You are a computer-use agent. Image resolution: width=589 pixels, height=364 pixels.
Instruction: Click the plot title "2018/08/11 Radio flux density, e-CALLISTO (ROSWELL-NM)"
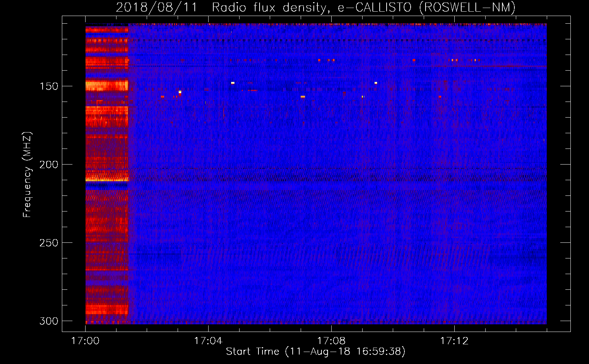[x=316, y=7]
